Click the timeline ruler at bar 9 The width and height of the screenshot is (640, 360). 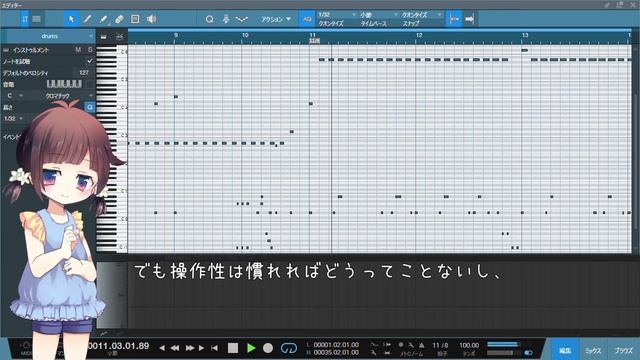(x=176, y=36)
